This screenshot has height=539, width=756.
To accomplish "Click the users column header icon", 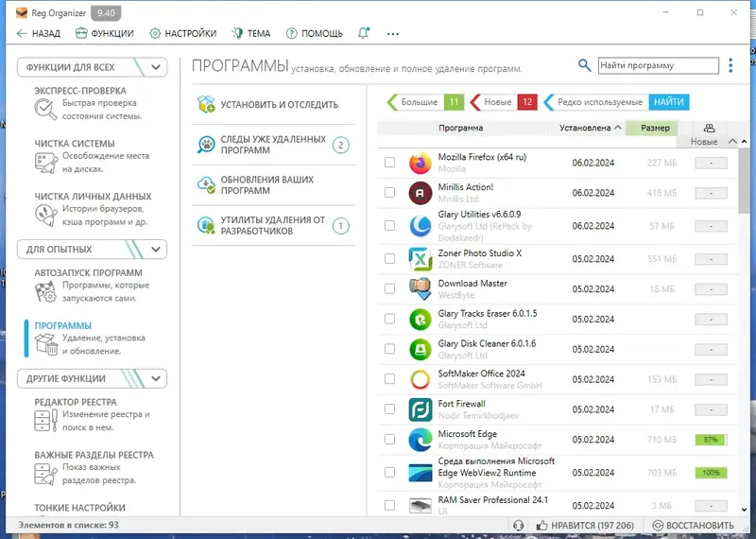I will point(709,128).
